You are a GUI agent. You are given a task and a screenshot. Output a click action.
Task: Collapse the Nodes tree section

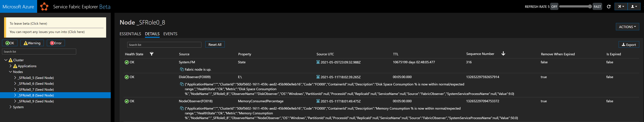(x=11, y=72)
